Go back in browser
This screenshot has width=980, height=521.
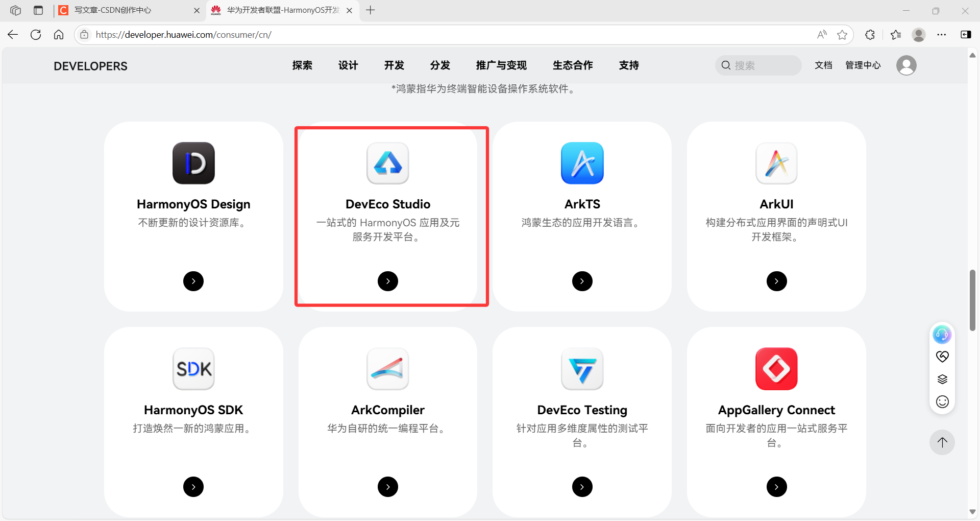[13, 35]
